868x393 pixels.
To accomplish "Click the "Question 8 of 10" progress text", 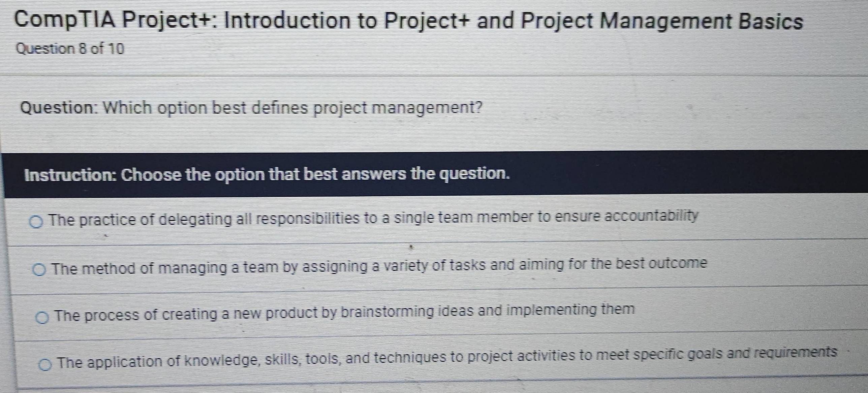I will point(70,49).
